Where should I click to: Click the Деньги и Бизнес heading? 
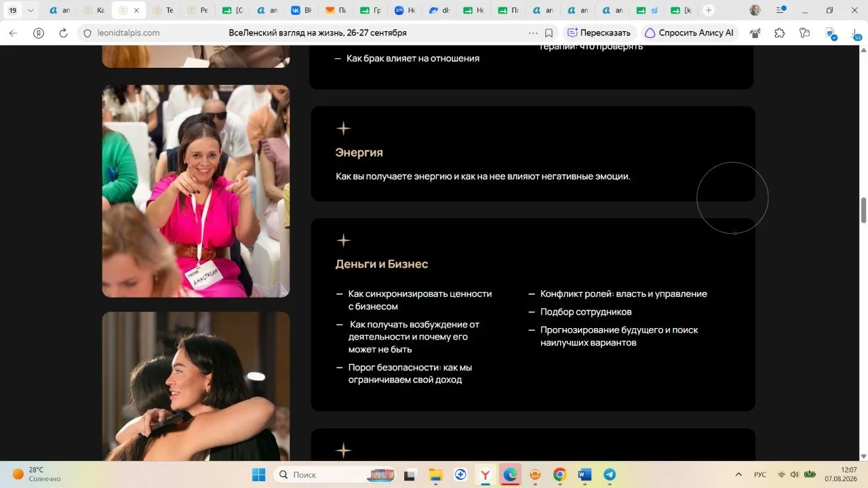pos(382,264)
